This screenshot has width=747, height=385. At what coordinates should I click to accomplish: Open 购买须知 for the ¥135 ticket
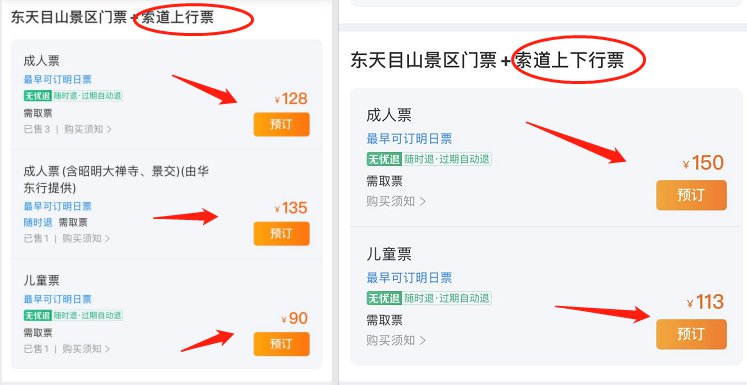pyautogui.click(x=86, y=238)
